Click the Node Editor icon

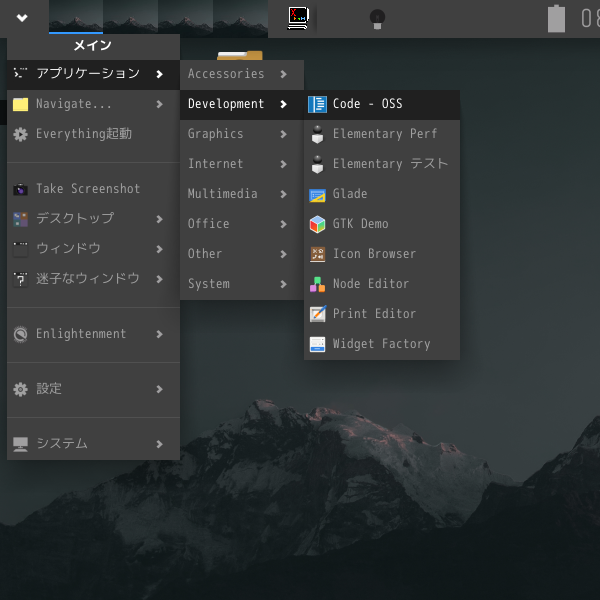pos(317,284)
